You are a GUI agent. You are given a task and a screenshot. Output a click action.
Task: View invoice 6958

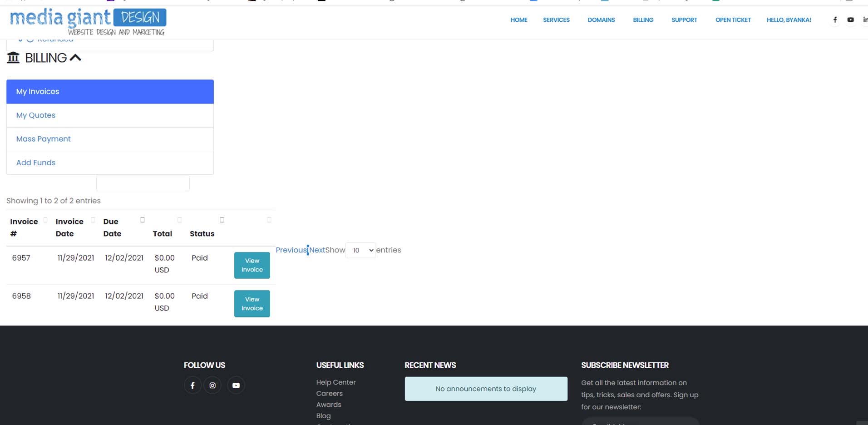(252, 303)
